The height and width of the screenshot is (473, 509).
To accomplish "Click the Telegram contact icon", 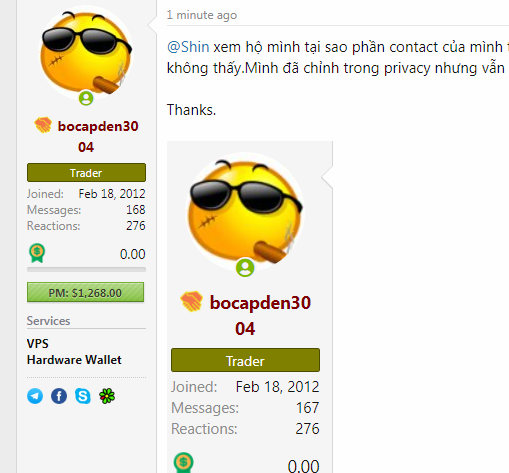I will click(x=35, y=396).
